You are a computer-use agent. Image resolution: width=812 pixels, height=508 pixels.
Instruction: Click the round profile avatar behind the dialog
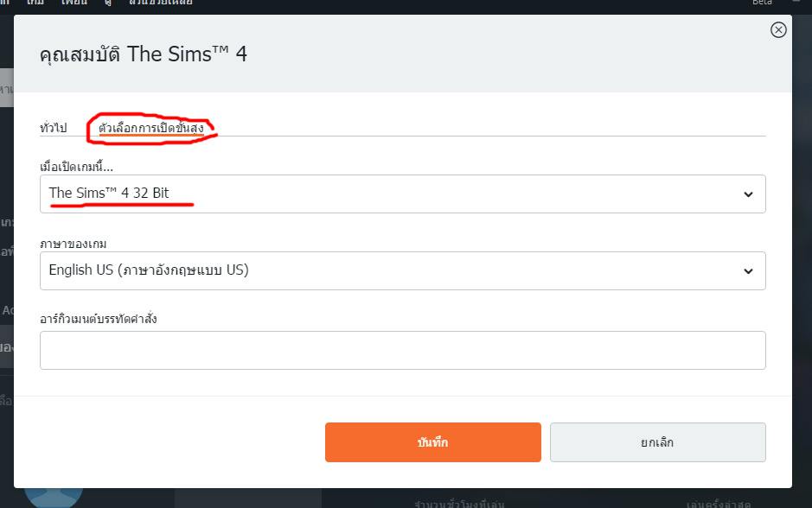pos(53,496)
